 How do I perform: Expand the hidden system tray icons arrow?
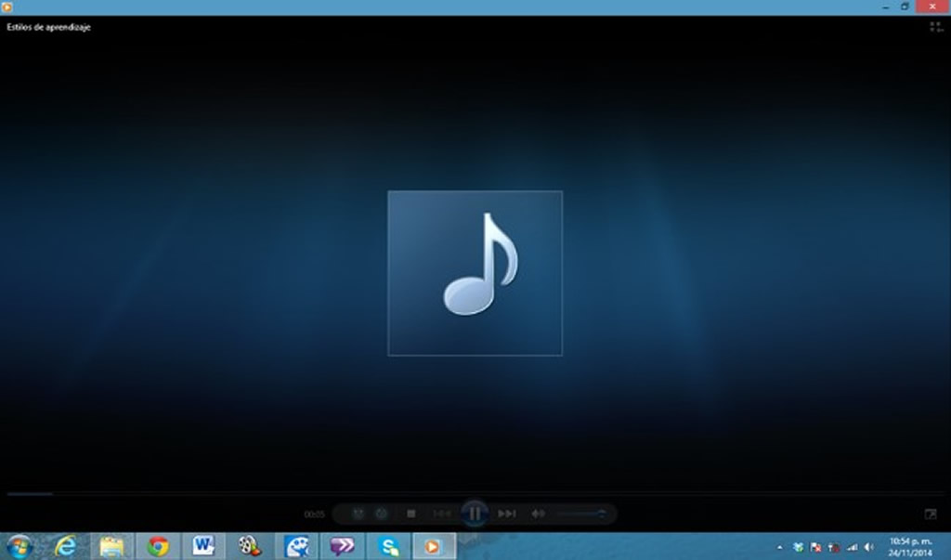pos(780,547)
